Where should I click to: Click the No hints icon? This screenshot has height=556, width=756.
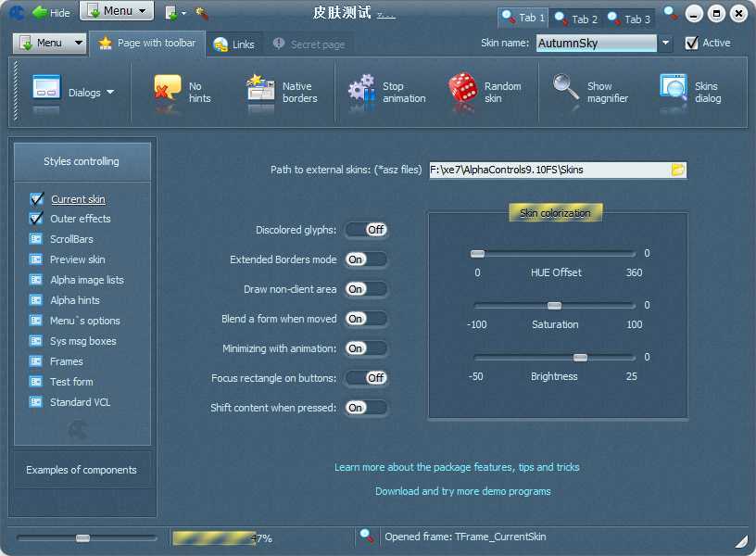tap(167, 89)
